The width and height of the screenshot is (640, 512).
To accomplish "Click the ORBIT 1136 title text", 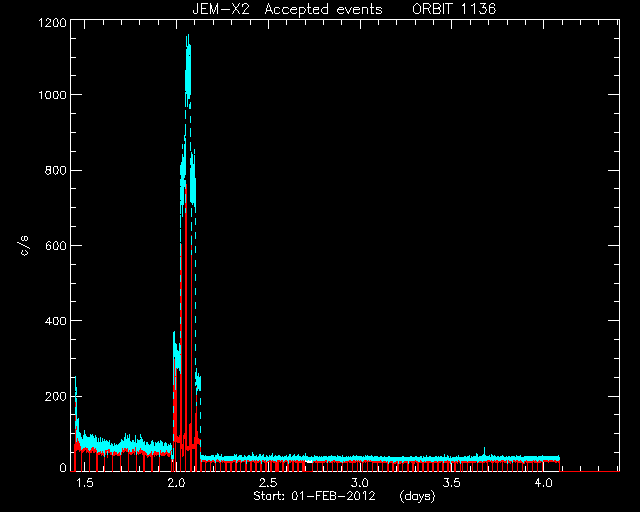I will point(454,9).
